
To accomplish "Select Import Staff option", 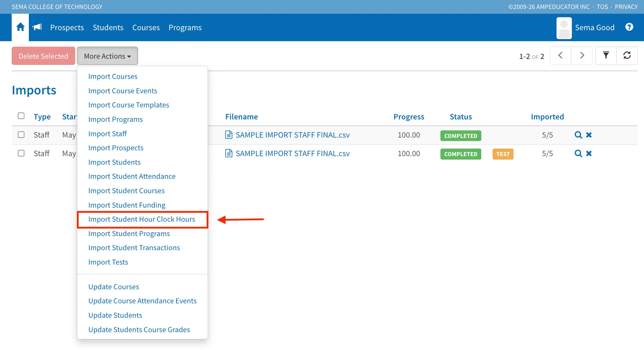I will (107, 134).
